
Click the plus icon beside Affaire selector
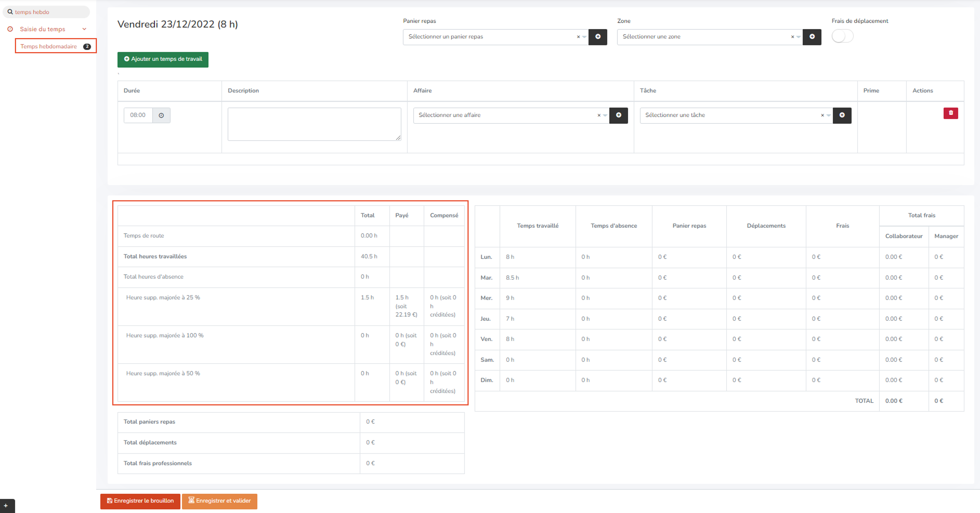point(619,115)
